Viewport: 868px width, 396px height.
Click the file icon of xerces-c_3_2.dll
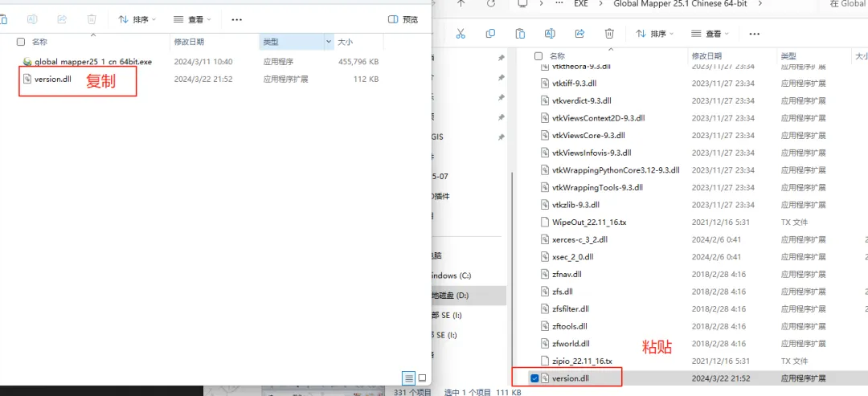tap(545, 239)
